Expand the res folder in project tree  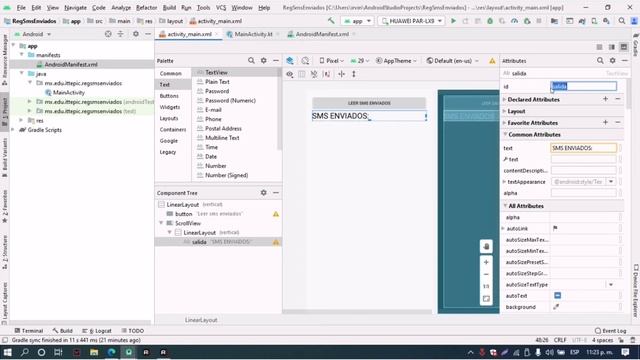pyautogui.click(x=21, y=120)
